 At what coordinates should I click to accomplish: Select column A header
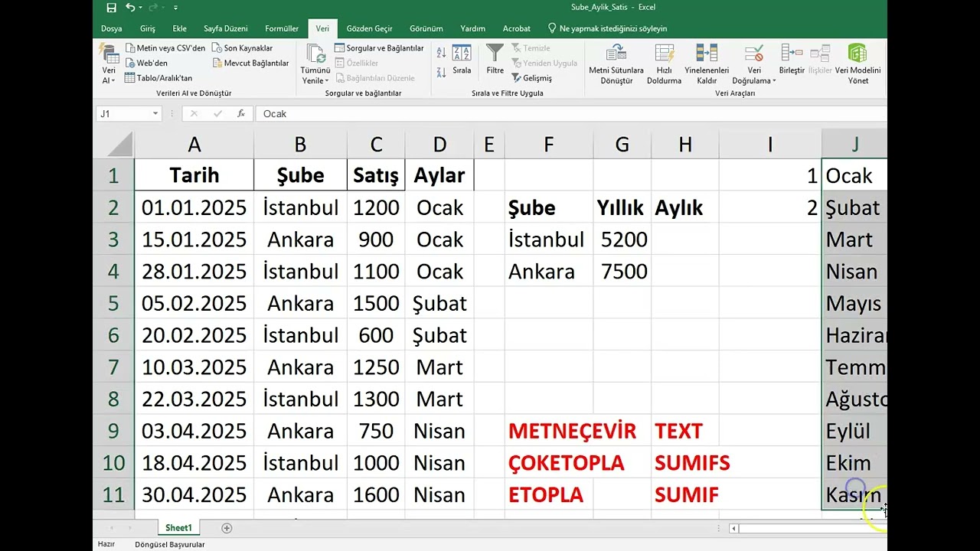[194, 144]
